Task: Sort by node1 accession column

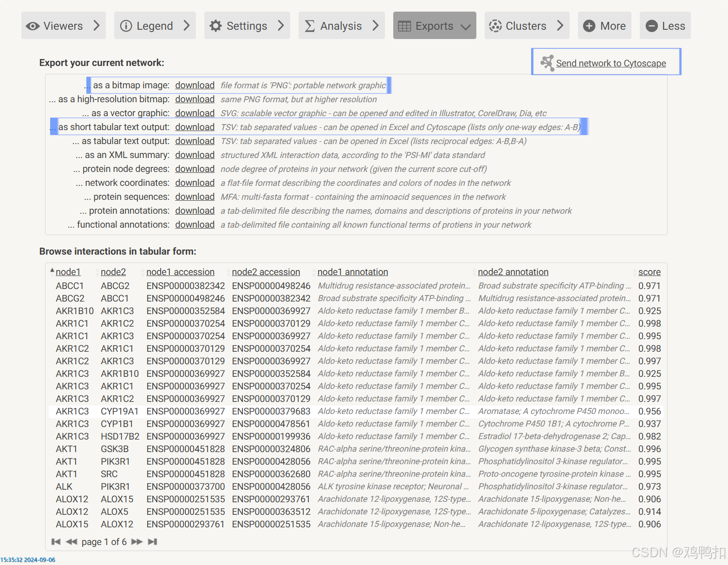Action: pyautogui.click(x=181, y=272)
